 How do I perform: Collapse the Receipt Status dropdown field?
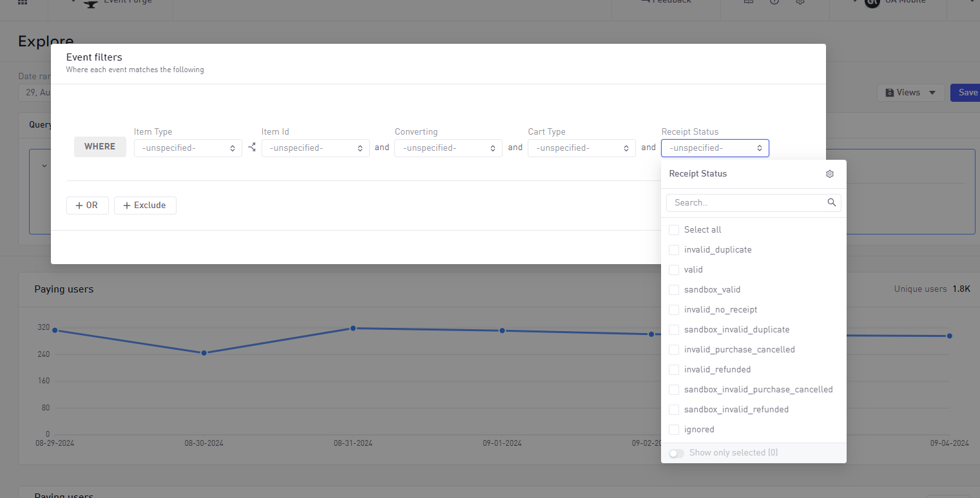[x=715, y=148]
